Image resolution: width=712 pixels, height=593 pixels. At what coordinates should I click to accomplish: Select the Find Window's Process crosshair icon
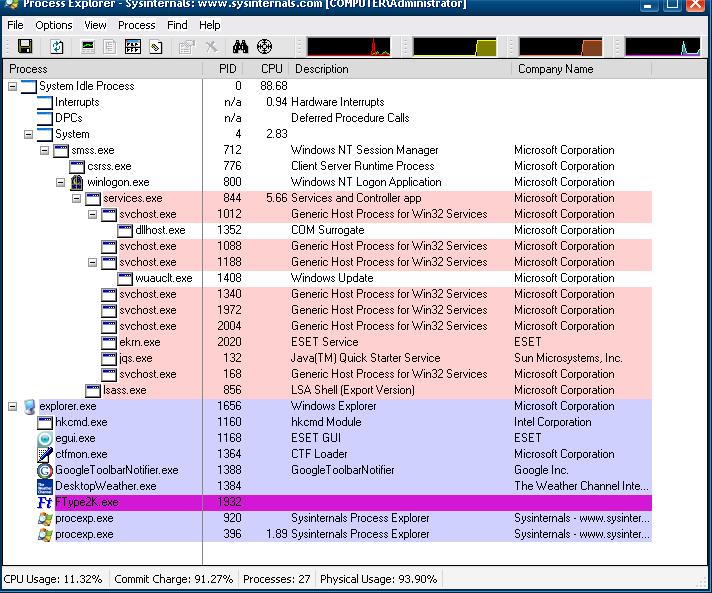coord(264,46)
